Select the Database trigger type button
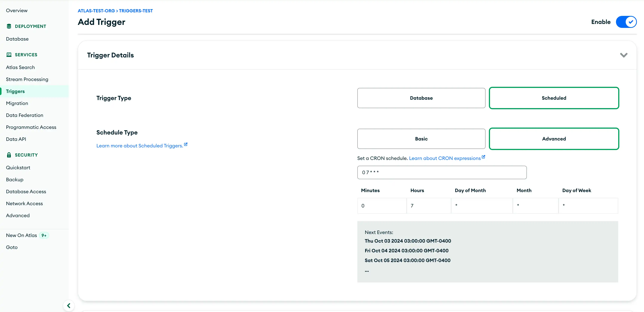The height and width of the screenshot is (312, 644). [421, 98]
